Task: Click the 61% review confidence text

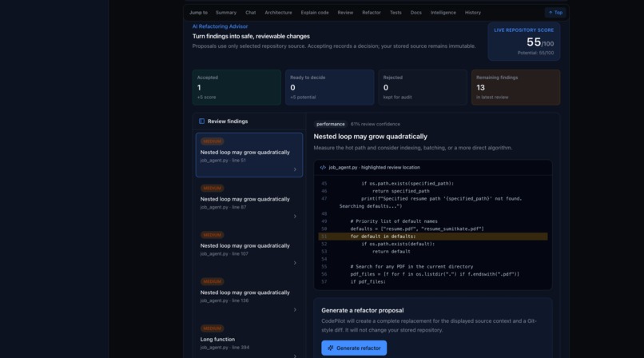Action: click(x=376, y=124)
